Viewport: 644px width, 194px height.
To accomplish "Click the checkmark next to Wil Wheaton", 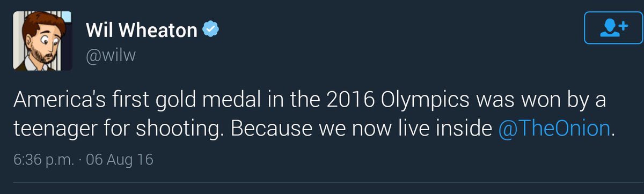I will pyautogui.click(x=211, y=31).
